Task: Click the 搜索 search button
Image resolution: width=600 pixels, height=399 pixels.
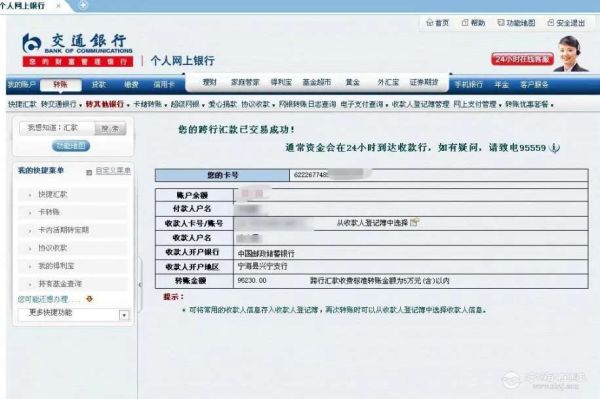Action: (x=110, y=129)
